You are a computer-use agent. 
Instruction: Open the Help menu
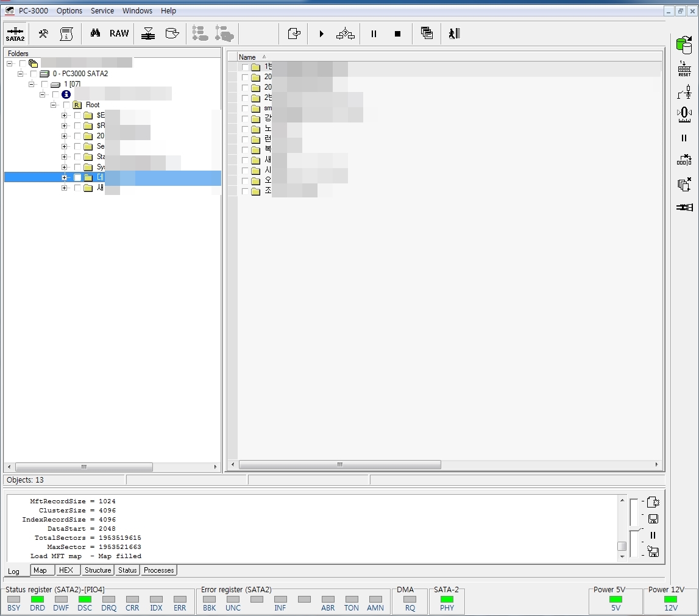click(169, 11)
